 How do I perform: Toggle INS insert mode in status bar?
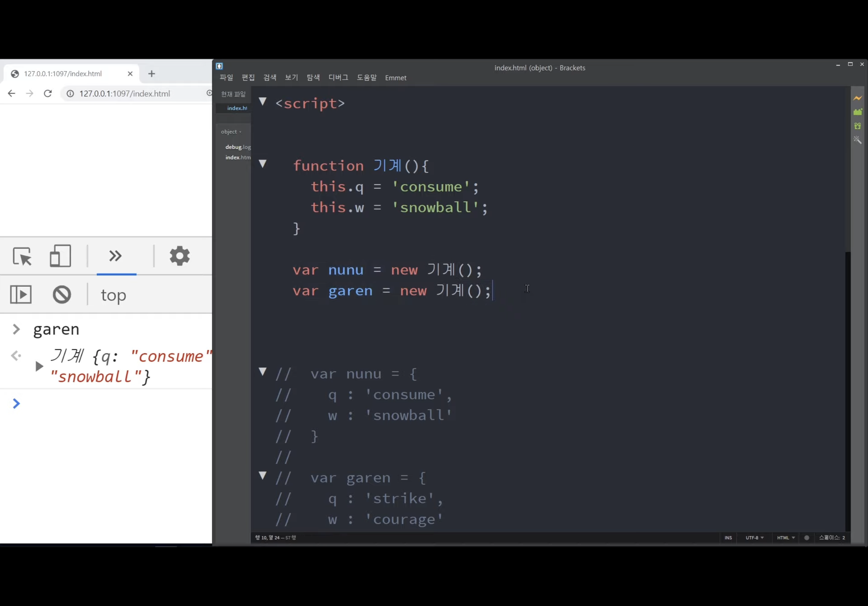point(728,538)
